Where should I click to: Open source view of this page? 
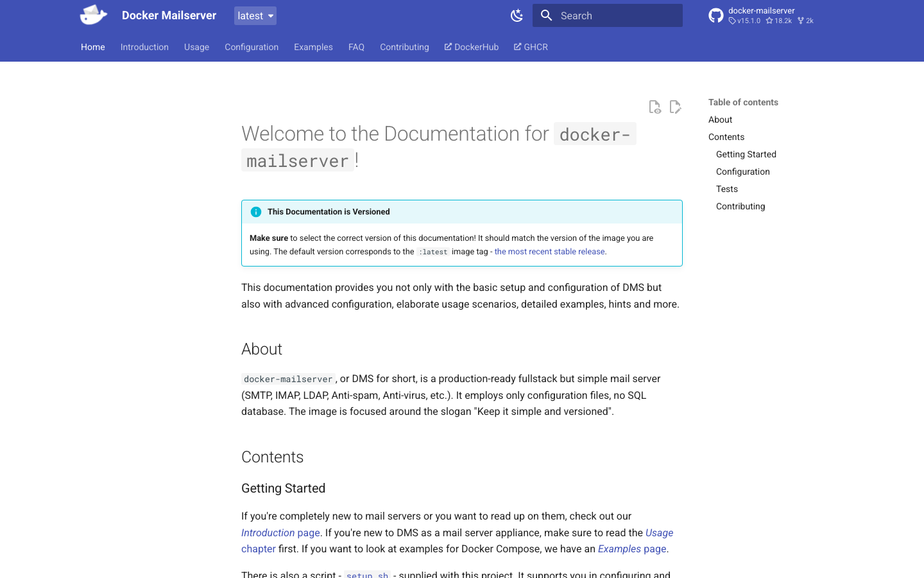[654, 107]
